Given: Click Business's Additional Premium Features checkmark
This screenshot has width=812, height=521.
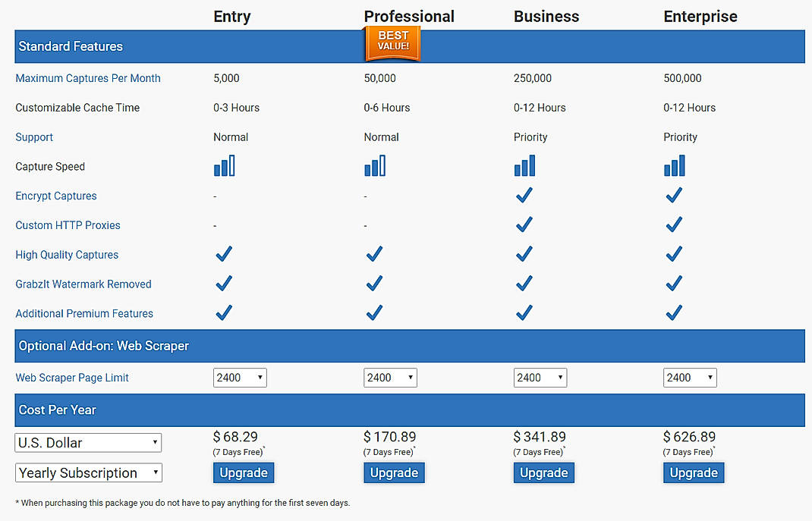Looking at the screenshot, I should [524, 312].
